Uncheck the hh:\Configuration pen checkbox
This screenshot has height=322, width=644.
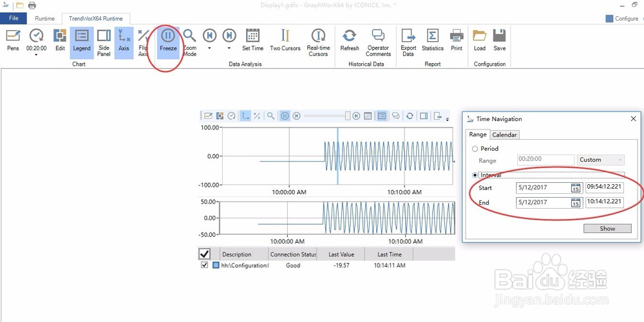204,265
